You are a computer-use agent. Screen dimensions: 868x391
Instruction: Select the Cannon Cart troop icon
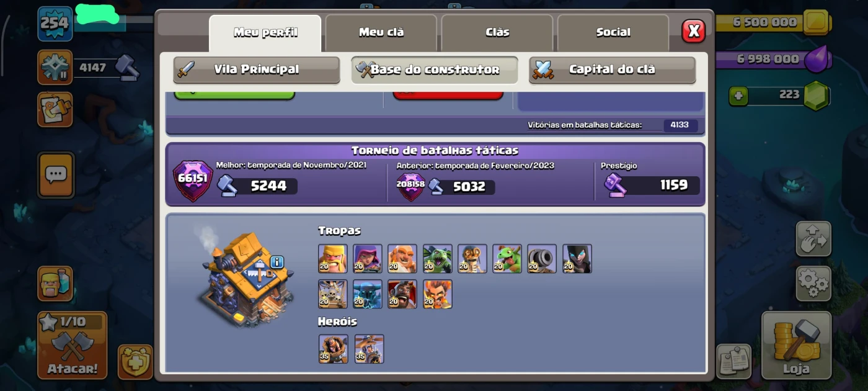pyautogui.click(x=542, y=258)
